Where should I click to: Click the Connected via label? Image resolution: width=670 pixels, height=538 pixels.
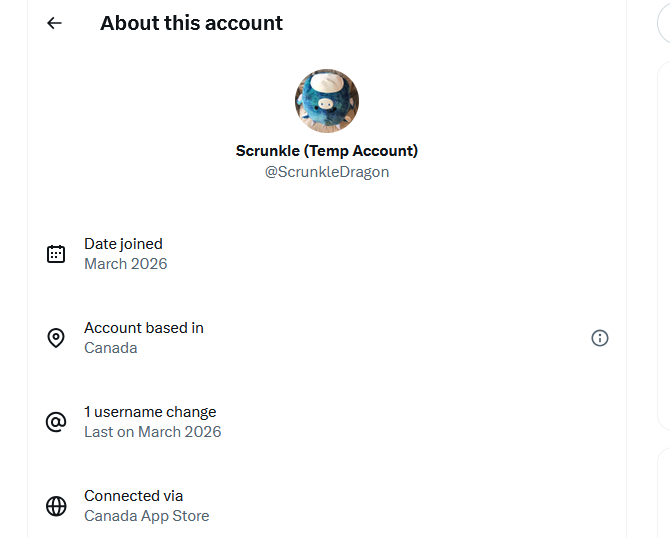pos(133,496)
